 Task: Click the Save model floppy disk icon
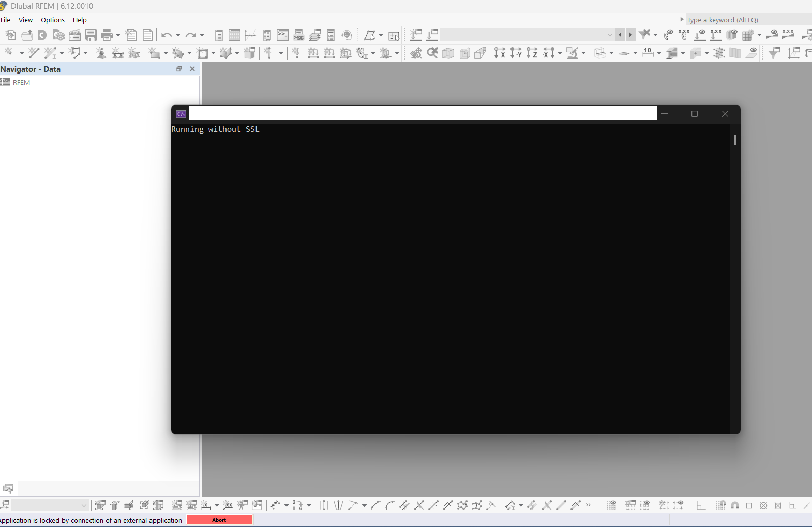pyautogui.click(x=91, y=35)
